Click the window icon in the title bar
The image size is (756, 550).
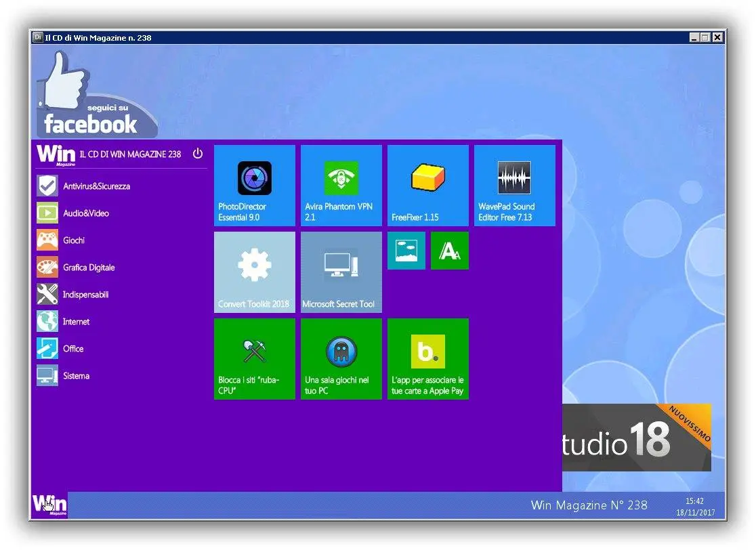[x=38, y=37]
